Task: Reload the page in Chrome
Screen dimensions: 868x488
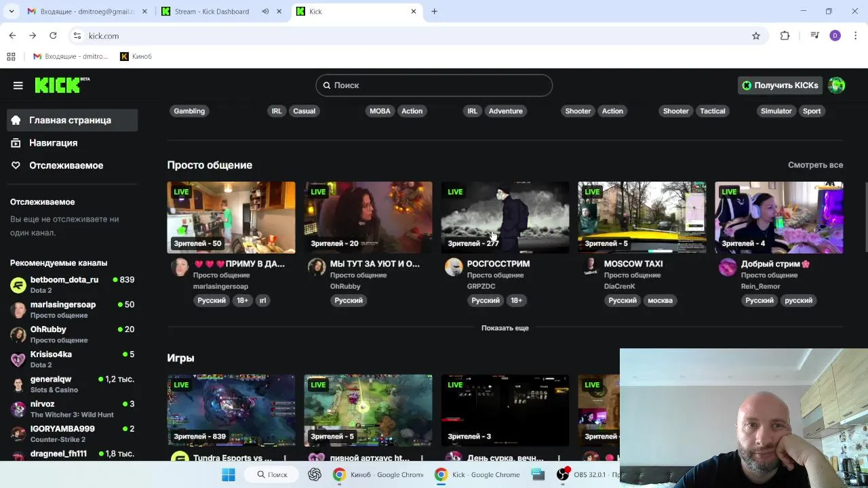Action: pyautogui.click(x=53, y=36)
